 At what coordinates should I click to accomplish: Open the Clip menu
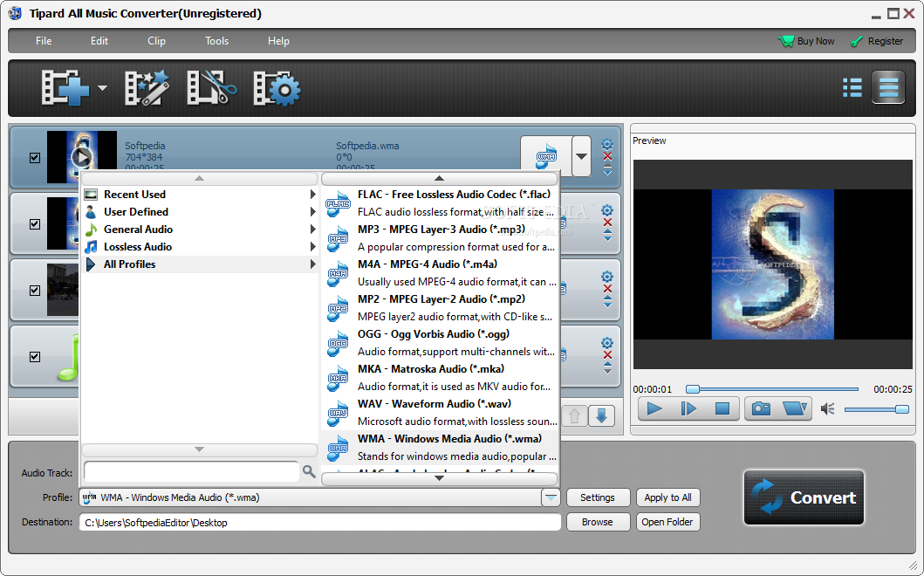pos(156,41)
